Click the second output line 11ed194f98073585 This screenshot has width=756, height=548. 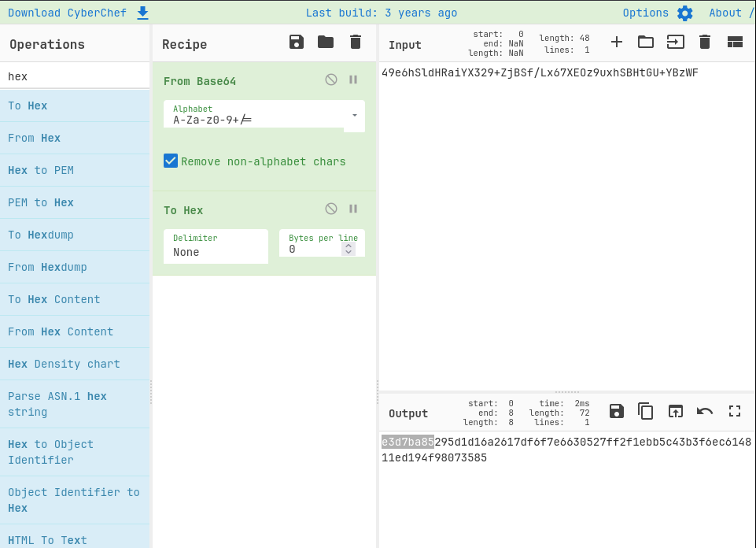(x=434, y=457)
